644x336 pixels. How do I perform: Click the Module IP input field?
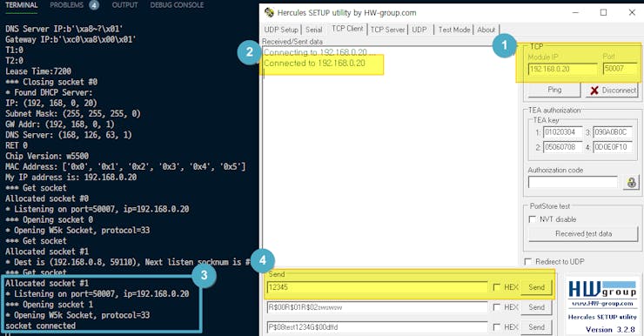[x=563, y=69]
